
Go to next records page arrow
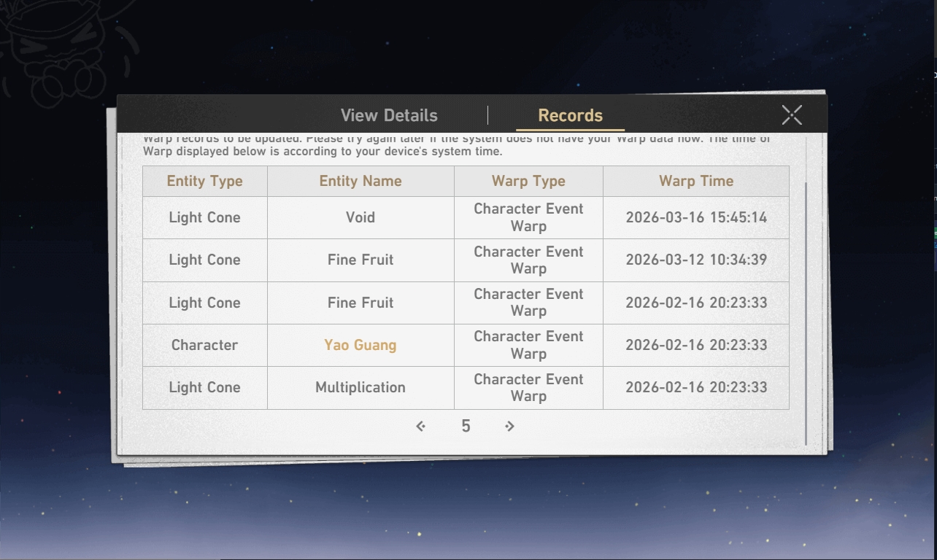(x=509, y=426)
